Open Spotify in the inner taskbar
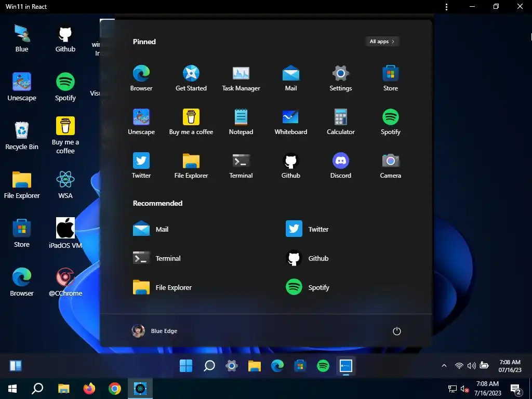Image resolution: width=532 pixels, height=399 pixels. pos(323,366)
